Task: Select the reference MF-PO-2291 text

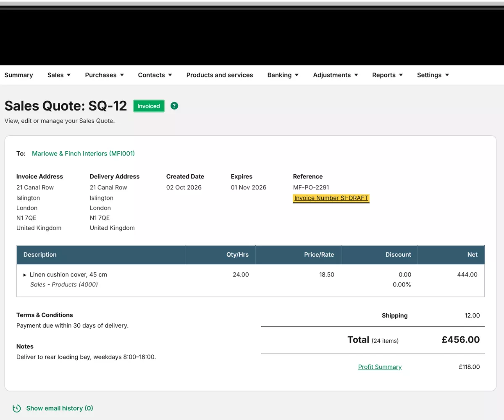Action: tap(311, 188)
